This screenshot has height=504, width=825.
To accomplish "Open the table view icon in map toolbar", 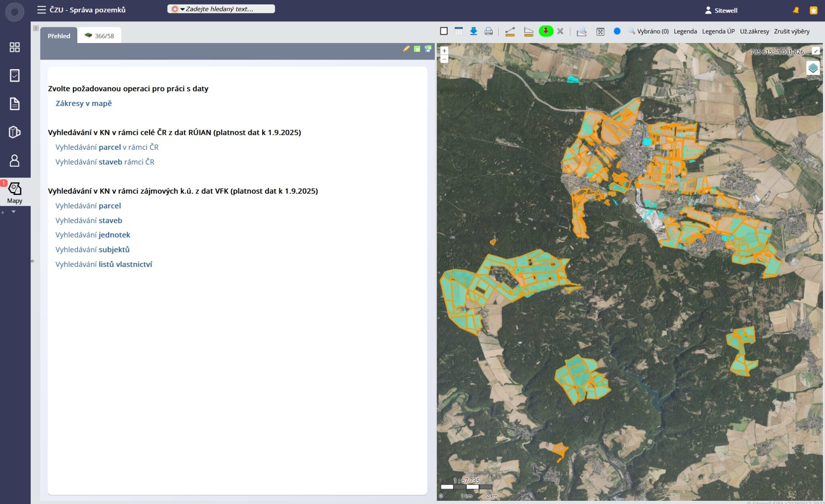I will coord(458,31).
